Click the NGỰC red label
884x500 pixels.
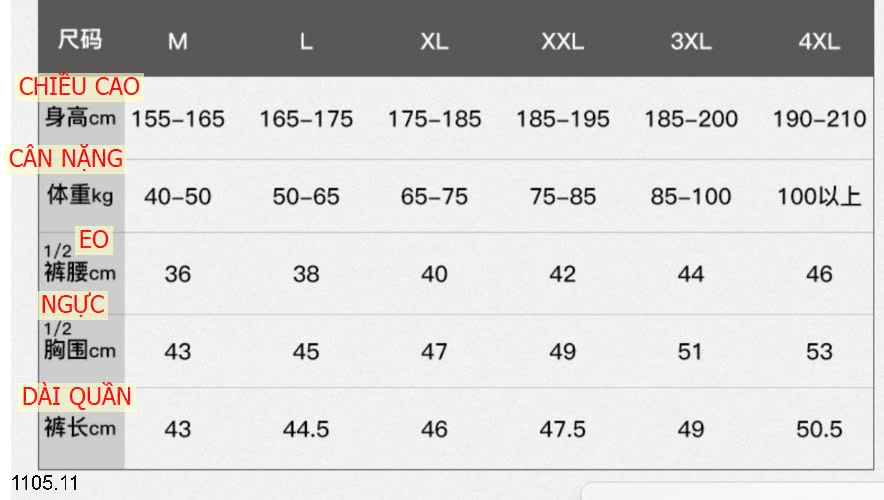[73, 304]
